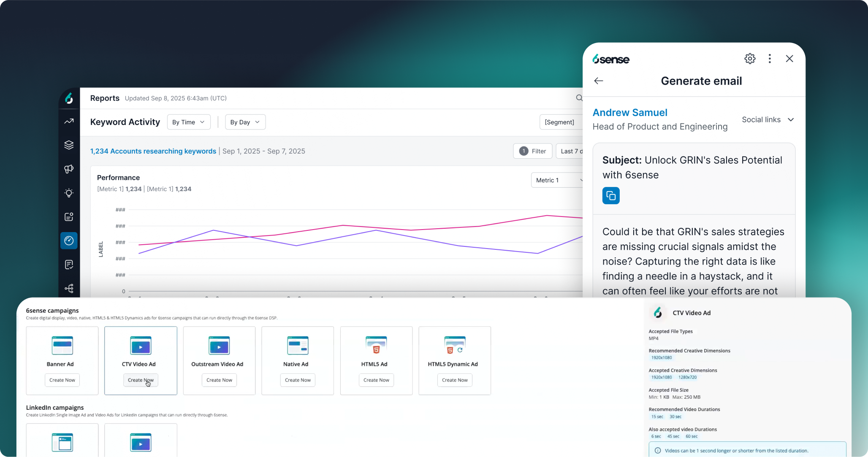868x457 pixels.
Task: Open the Last 7 days range dropdown
Action: (x=570, y=151)
